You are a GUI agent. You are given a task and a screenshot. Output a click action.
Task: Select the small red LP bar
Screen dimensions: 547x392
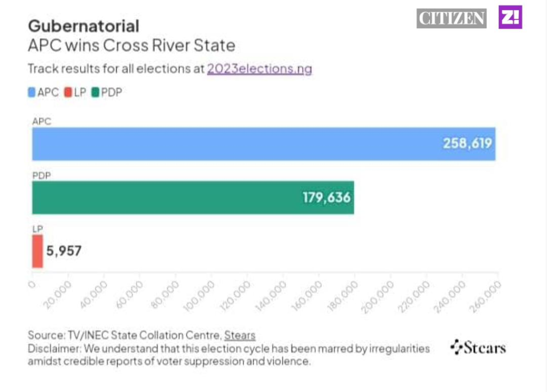click(37, 251)
